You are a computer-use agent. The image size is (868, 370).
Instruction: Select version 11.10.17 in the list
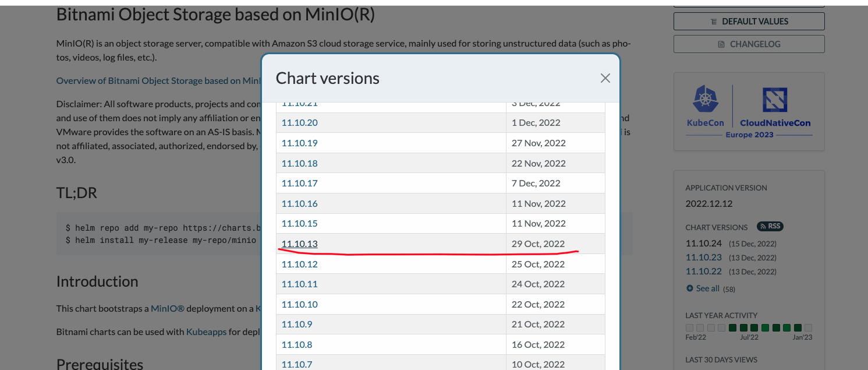(x=299, y=184)
